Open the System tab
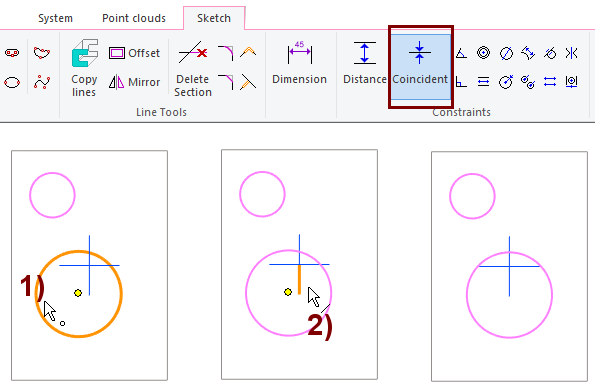This screenshot has width=595, height=390. click(x=55, y=18)
